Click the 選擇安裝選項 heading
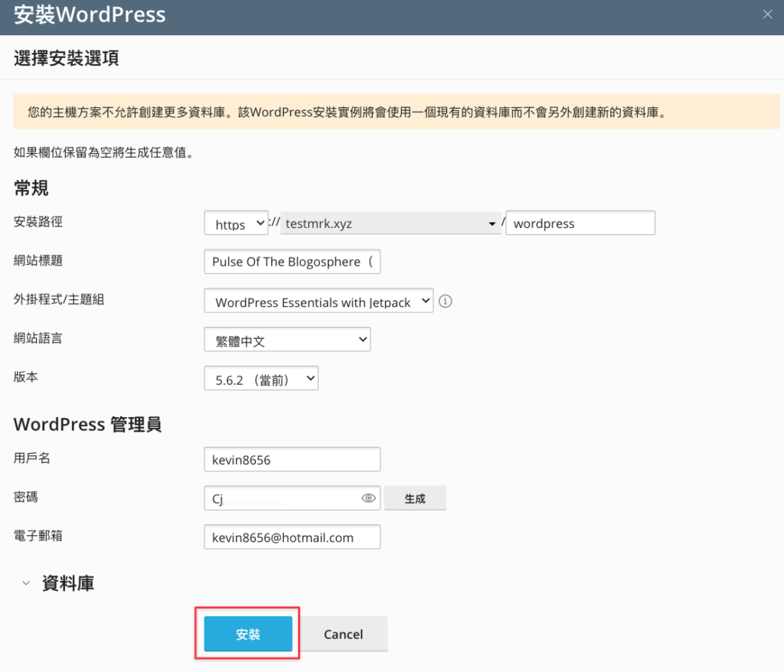This screenshot has width=784, height=672. pyautogui.click(x=67, y=58)
